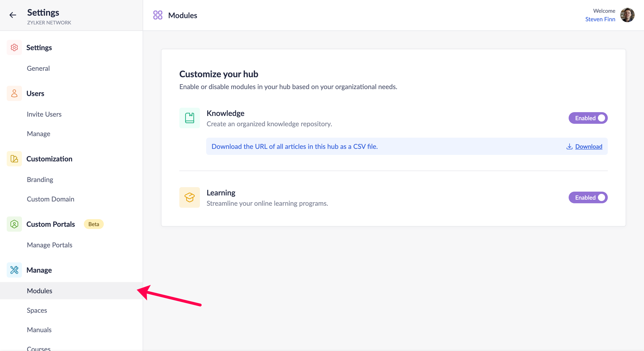Image resolution: width=644 pixels, height=351 pixels.
Task: Click the download arrow icon beside Download
Action: pos(569,146)
